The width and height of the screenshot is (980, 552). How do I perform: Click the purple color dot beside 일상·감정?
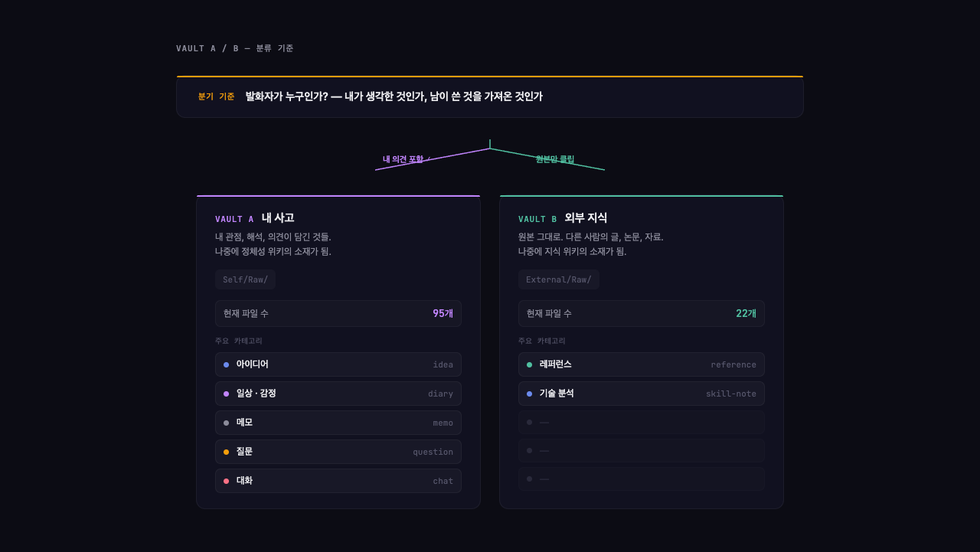pos(227,393)
